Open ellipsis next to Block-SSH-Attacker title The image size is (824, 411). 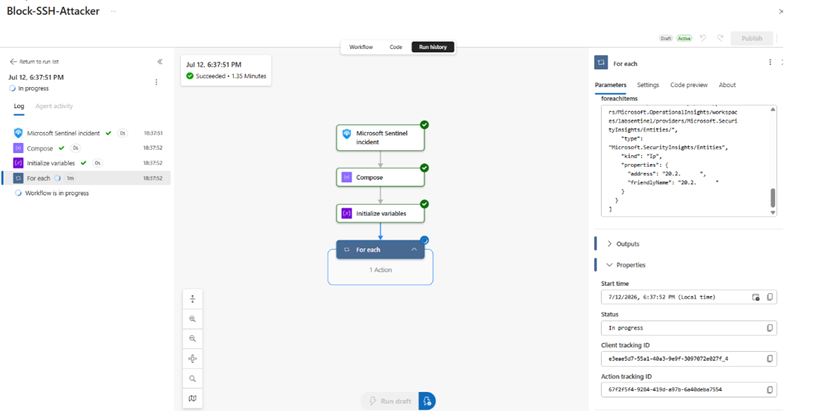point(114,11)
